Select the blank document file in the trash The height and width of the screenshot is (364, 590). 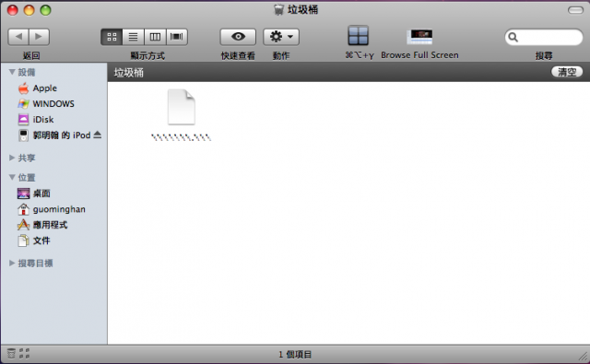pos(182,107)
